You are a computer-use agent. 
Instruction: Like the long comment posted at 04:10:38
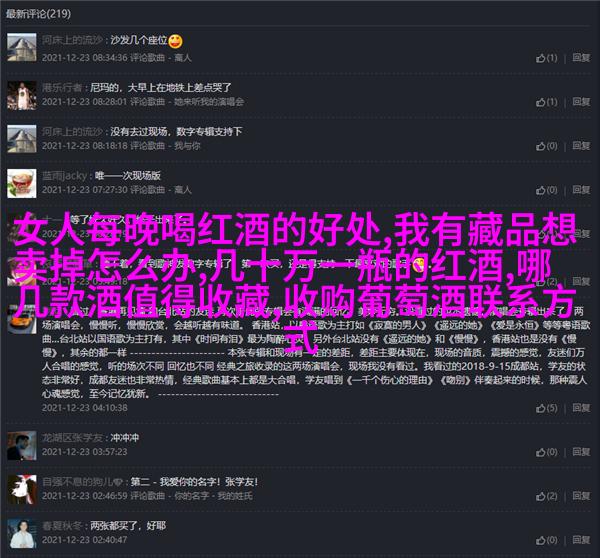[x=546, y=408]
